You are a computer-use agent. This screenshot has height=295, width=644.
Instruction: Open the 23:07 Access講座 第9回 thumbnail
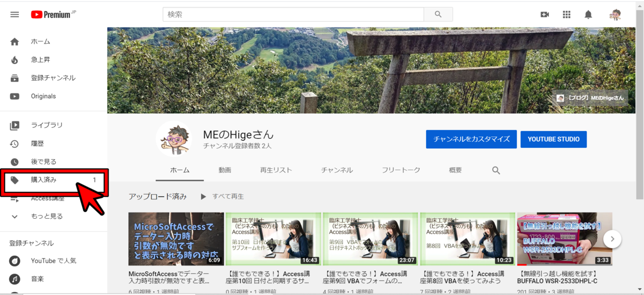(370, 239)
